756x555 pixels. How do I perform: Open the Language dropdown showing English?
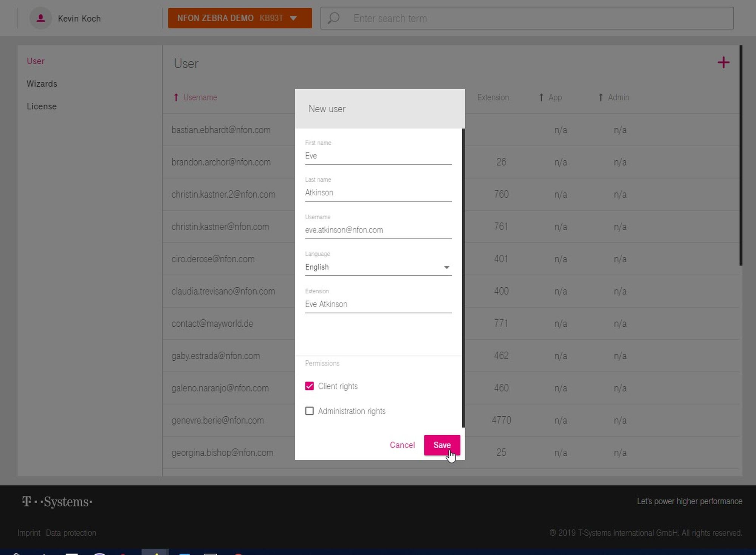378,267
